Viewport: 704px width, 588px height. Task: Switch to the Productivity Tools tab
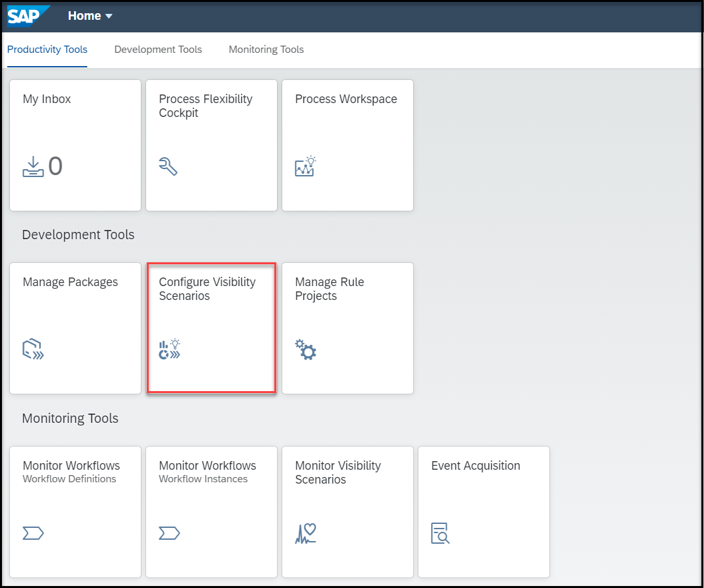tap(47, 50)
